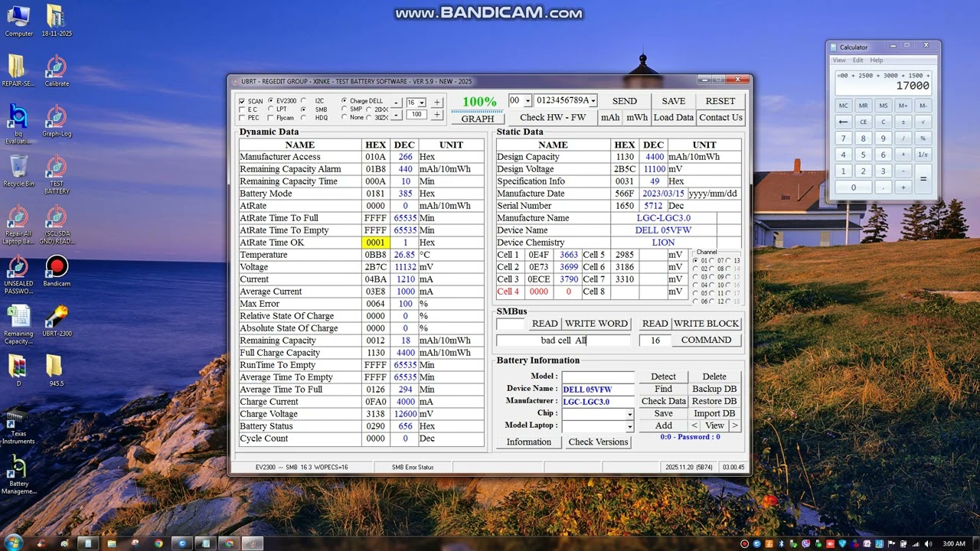Image resolution: width=980 pixels, height=551 pixels.
Task: Click the 3:00 AM system clock
Action: (953, 543)
